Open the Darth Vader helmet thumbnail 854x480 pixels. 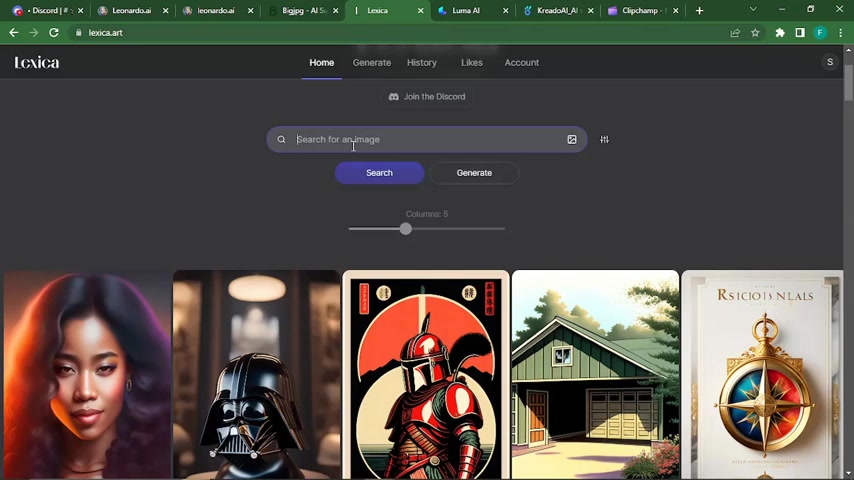pyautogui.click(x=257, y=374)
